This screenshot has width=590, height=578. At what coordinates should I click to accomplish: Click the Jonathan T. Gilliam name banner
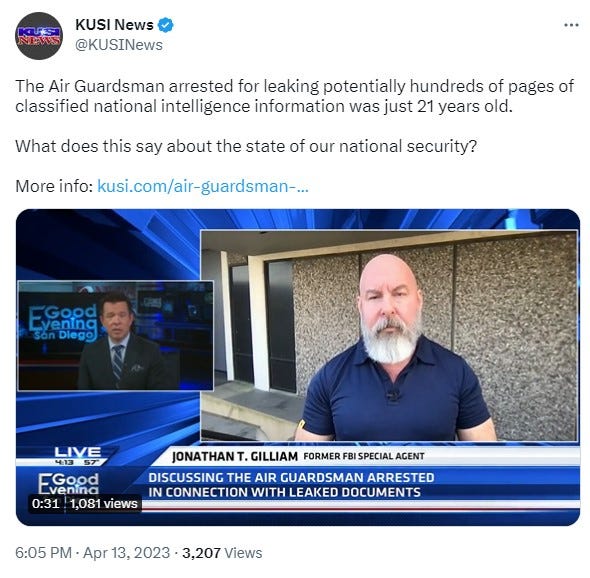pyautogui.click(x=298, y=456)
